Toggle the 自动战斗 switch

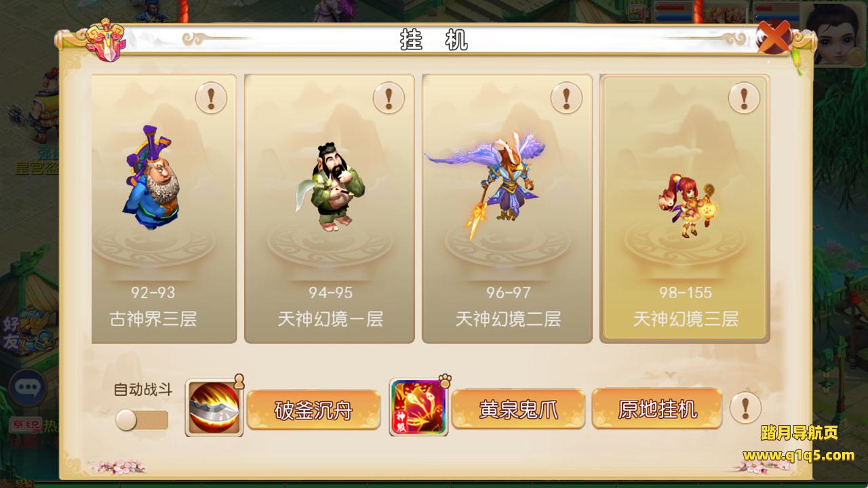[x=141, y=420]
